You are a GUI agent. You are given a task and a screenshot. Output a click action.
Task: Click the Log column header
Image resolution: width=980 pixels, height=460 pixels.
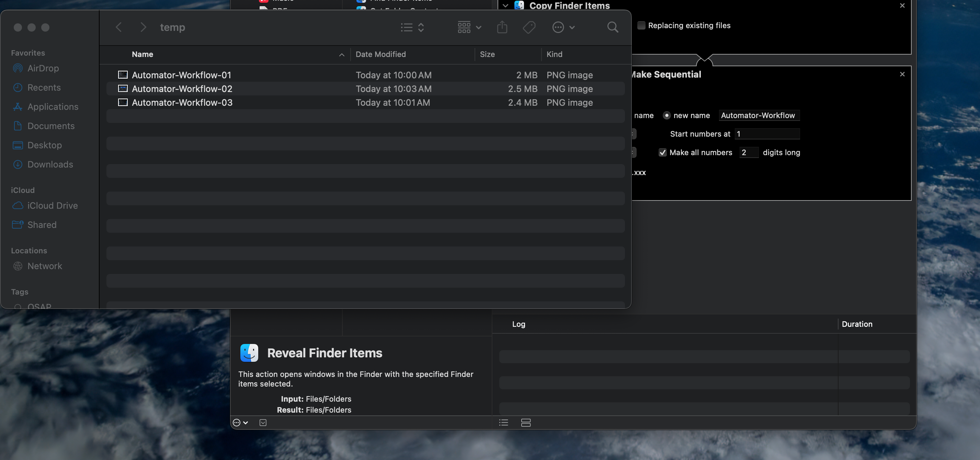point(519,324)
